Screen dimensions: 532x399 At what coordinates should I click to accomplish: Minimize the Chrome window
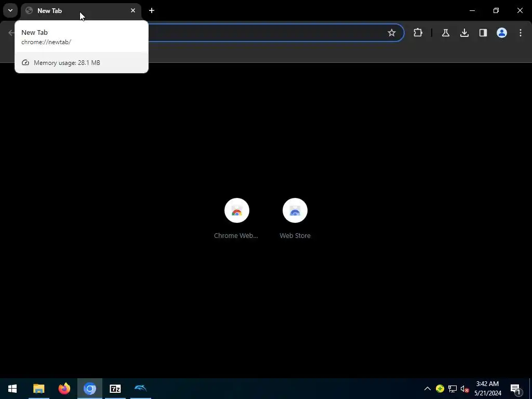(x=472, y=10)
